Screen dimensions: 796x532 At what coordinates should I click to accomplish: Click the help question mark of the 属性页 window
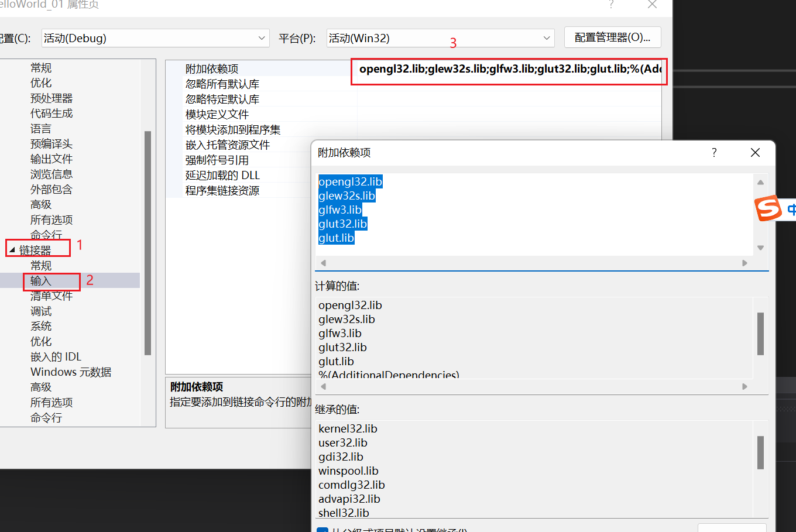tap(611, 5)
